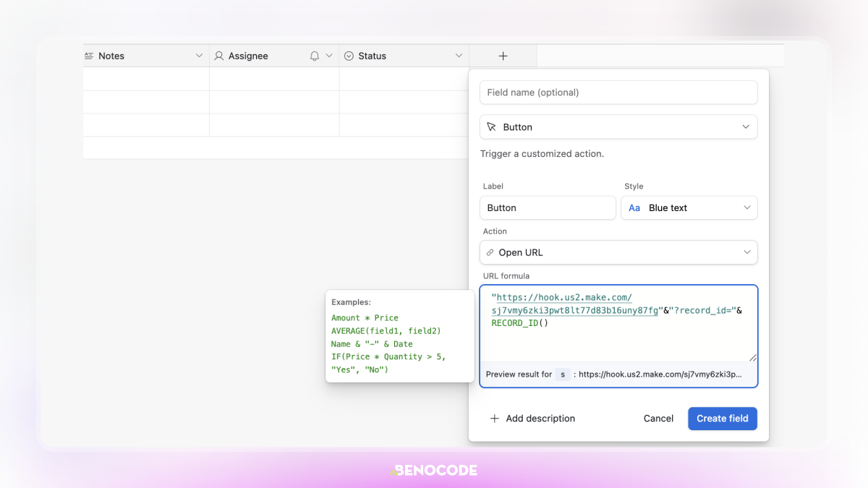Open the Assignee column header dropdown arrow
The width and height of the screenshot is (868, 488).
click(x=329, y=56)
